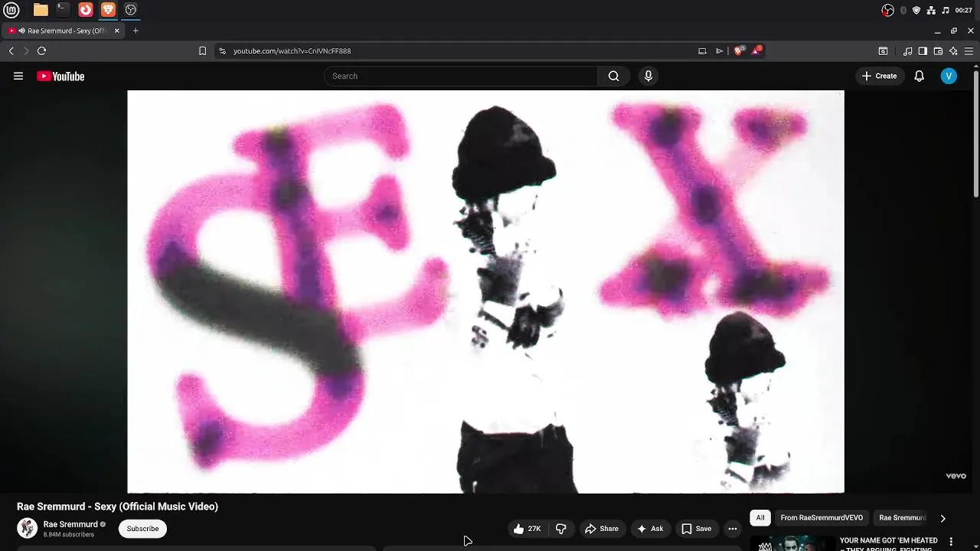Select the Rae Sremmurd filter chip

tap(902, 518)
